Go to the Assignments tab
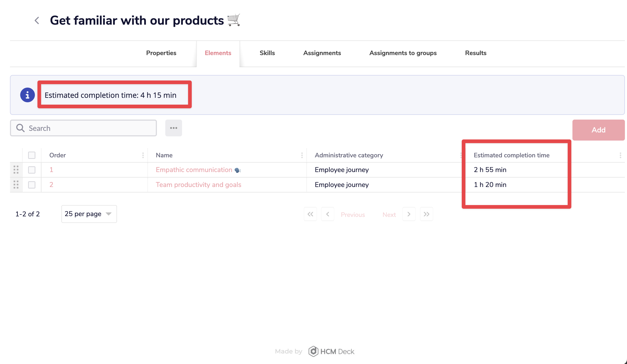627x364 pixels. pyautogui.click(x=322, y=53)
